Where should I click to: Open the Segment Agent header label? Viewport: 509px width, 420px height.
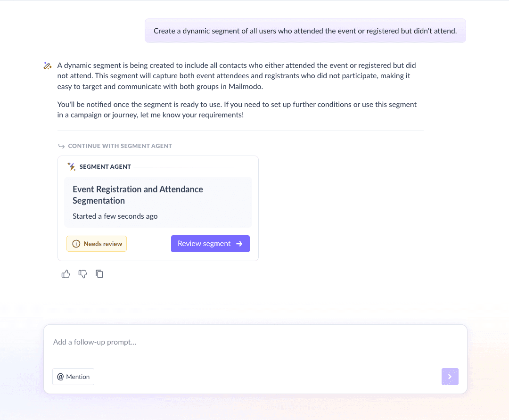pyautogui.click(x=105, y=166)
